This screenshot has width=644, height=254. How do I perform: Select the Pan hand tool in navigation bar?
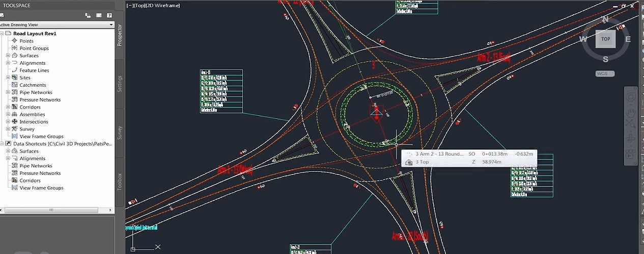[631, 112]
